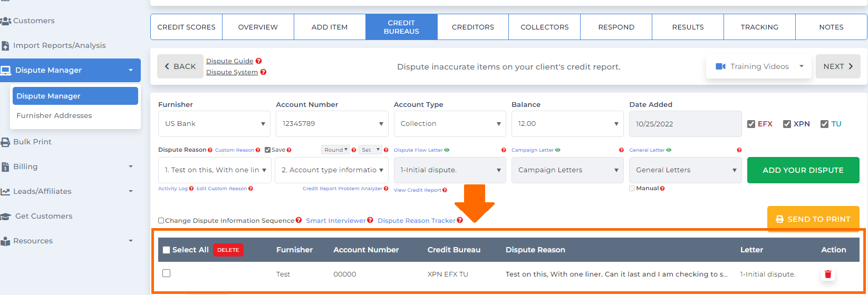Screen dimensions: 868x295
Task: Click help icon beside Dispute Reason label
Action: pos(210,150)
